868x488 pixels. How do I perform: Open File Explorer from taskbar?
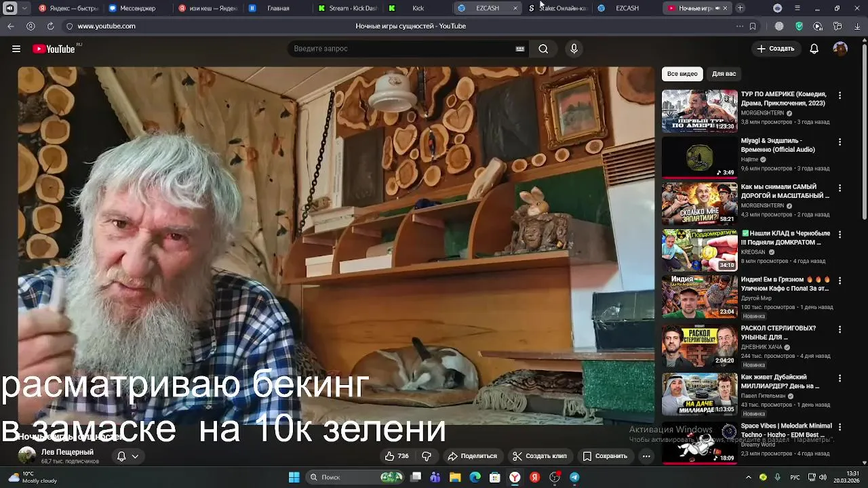[455, 477]
